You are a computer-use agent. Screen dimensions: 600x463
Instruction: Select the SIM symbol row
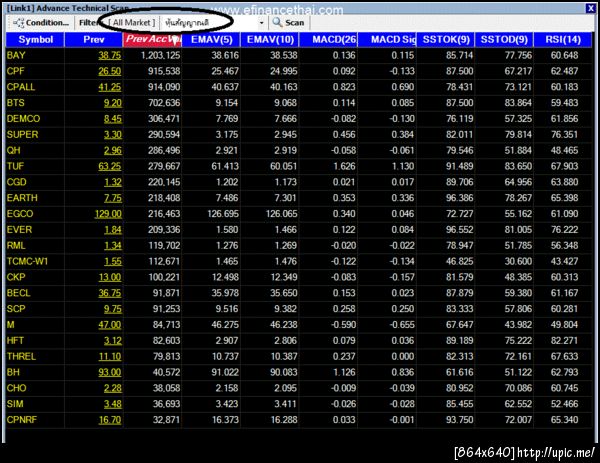click(299, 404)
